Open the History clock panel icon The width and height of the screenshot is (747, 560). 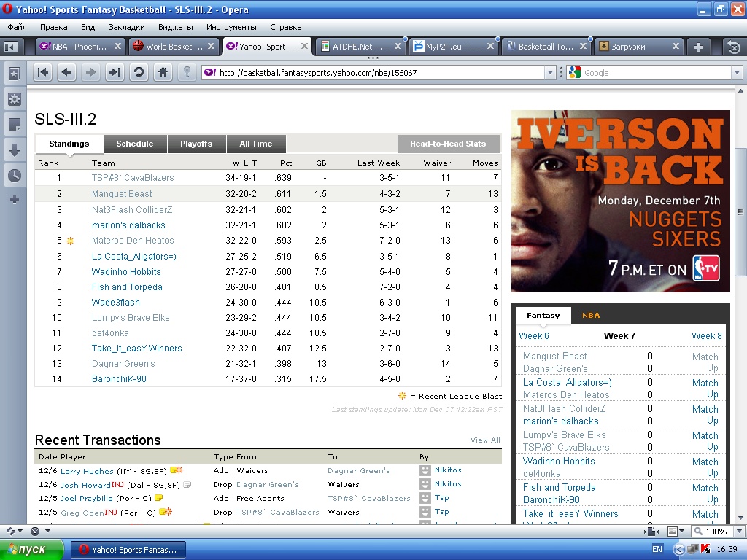(15, 175)
